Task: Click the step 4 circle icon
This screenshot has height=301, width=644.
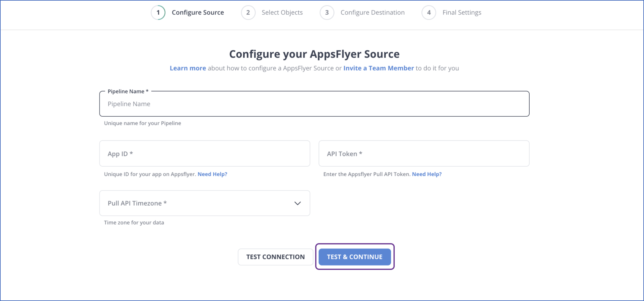Action: point(429,12)
